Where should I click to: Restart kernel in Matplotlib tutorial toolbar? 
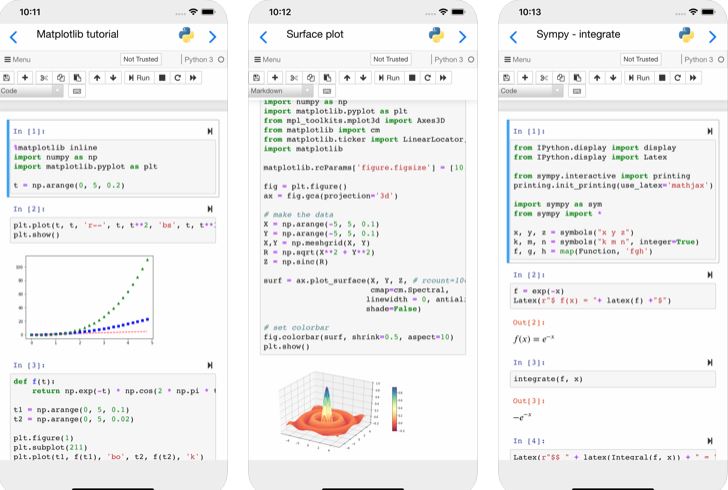(177, 78)
